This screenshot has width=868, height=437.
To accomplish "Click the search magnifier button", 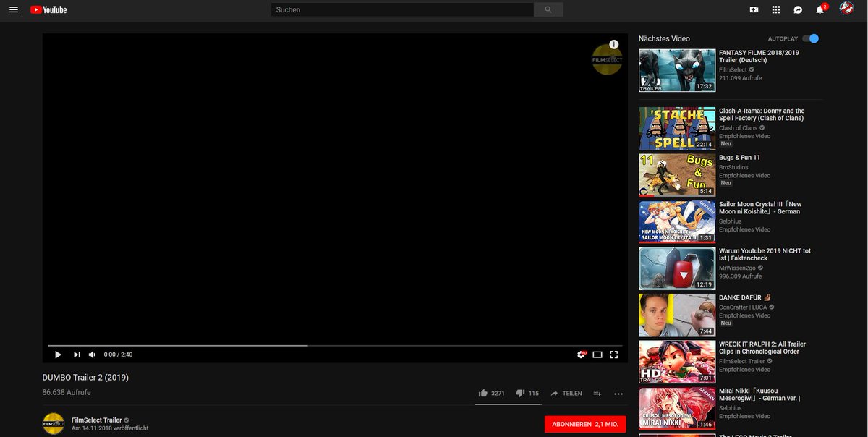I will [x=548, y=9].
